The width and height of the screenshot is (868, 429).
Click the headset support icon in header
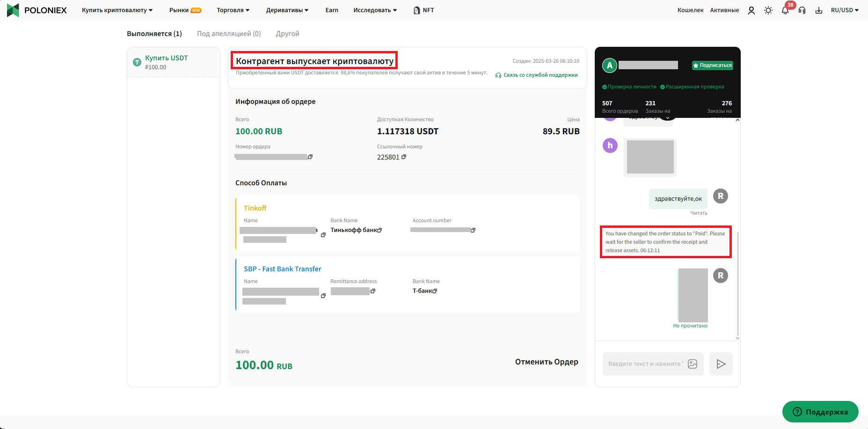coord(802,10)
